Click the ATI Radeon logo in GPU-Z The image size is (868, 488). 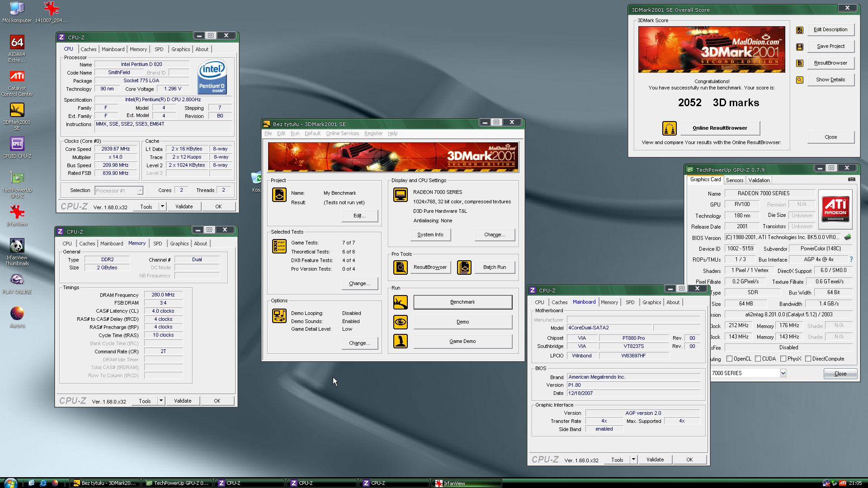pos(835,209)
